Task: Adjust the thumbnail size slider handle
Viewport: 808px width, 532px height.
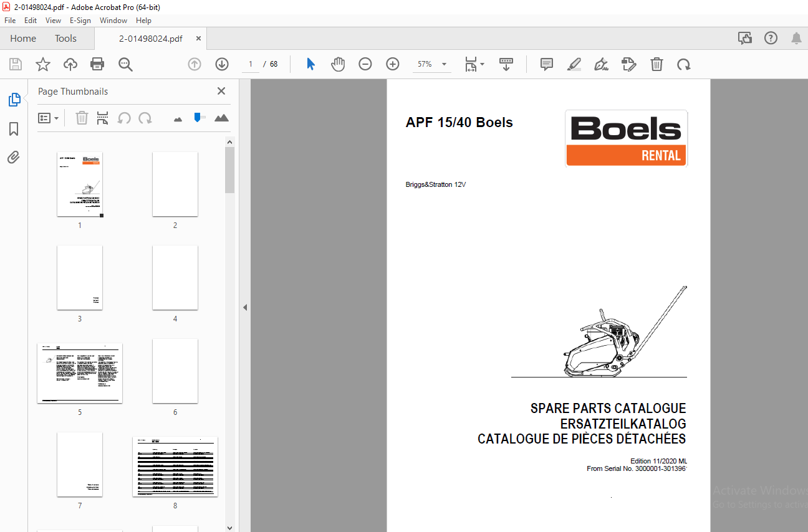Action: [x=199, y=117]
